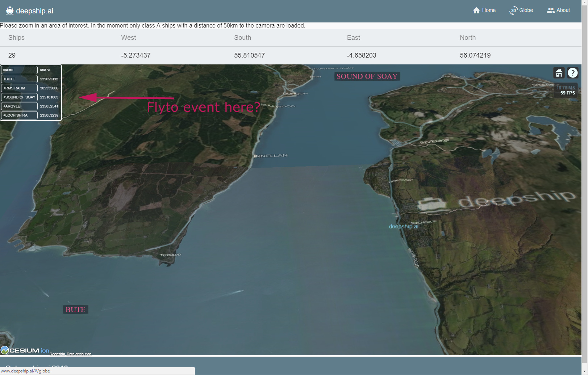
Task: Select MMSI 235052541 for ARGYLE
Action: tap(49, 106)
